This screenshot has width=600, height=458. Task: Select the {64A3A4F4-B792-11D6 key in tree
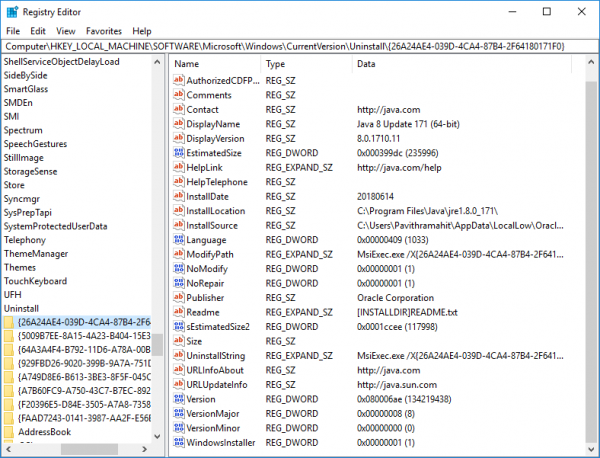coord(84,350)
